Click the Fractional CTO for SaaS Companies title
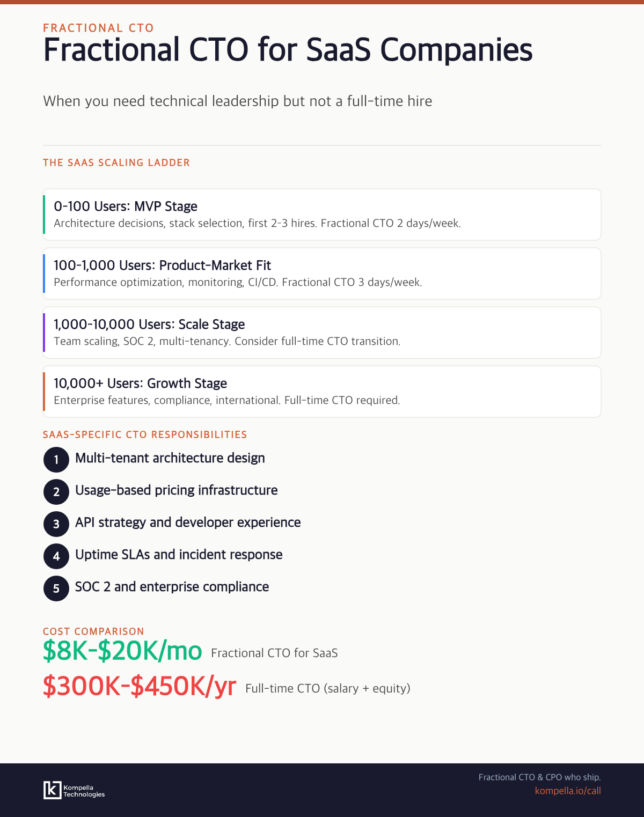 tap(288, 50)
